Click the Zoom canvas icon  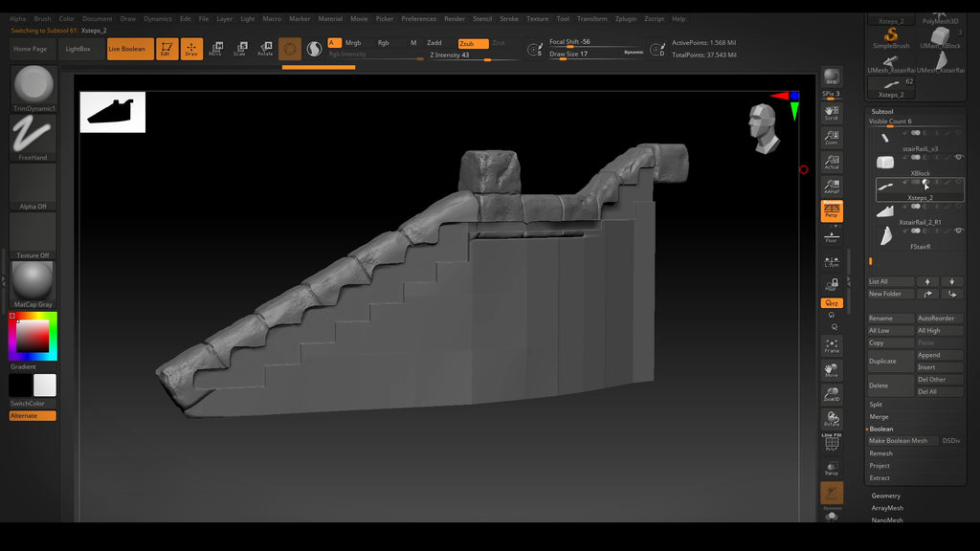832,138
